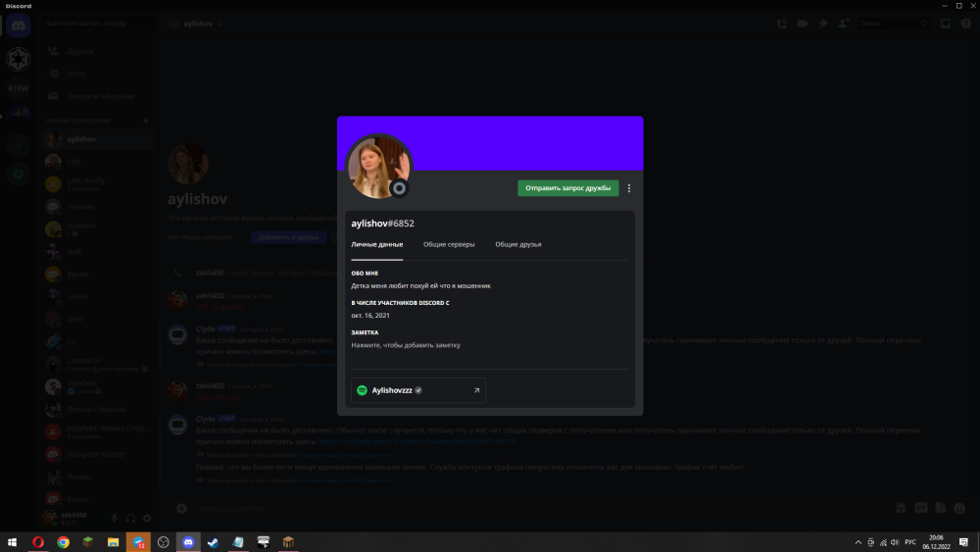Click the status indicator on the profile avatar

399,188
